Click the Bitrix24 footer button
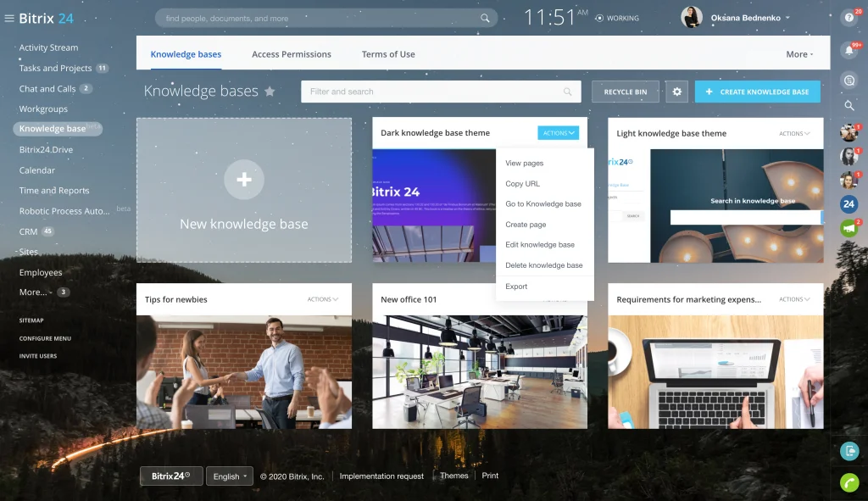Screen dimensions: 868x501 pos(171,476)
